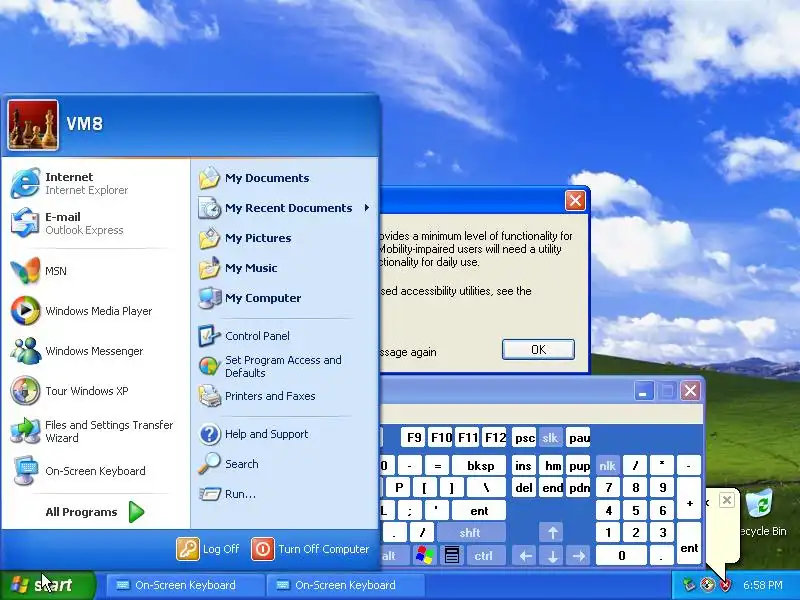The width and height of the screenshot is (800, 600).
Task: Click the VM8 user picture
Action: pyautogui.click(x=33, y=125)
